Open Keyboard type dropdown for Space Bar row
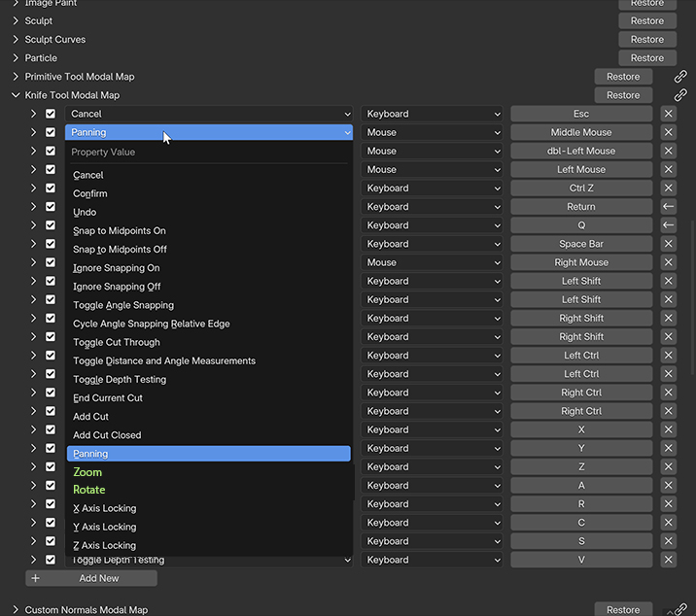This screenshot has width=696, height=616. pyautogui.click(x=432, y=244)
